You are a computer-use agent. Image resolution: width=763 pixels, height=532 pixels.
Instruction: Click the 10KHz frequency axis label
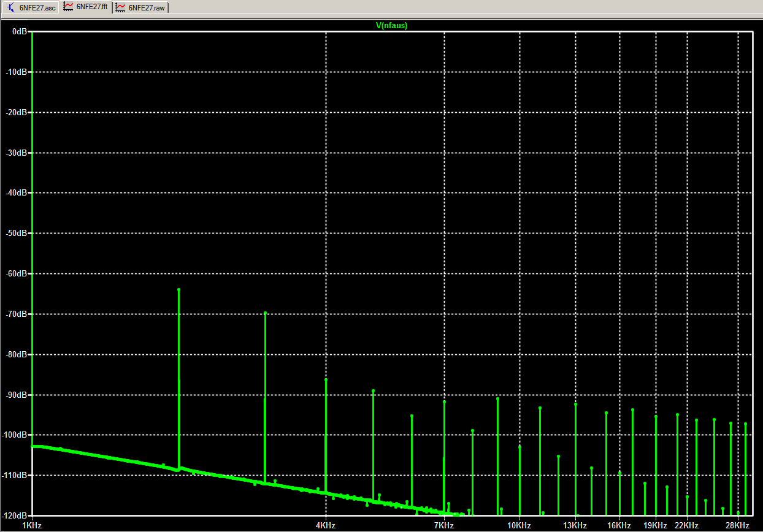519,525
